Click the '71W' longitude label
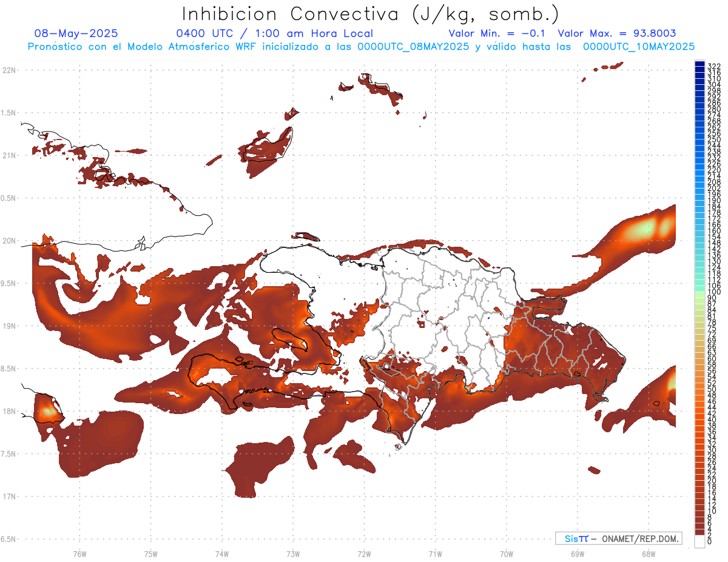 [x=435, y=554]
